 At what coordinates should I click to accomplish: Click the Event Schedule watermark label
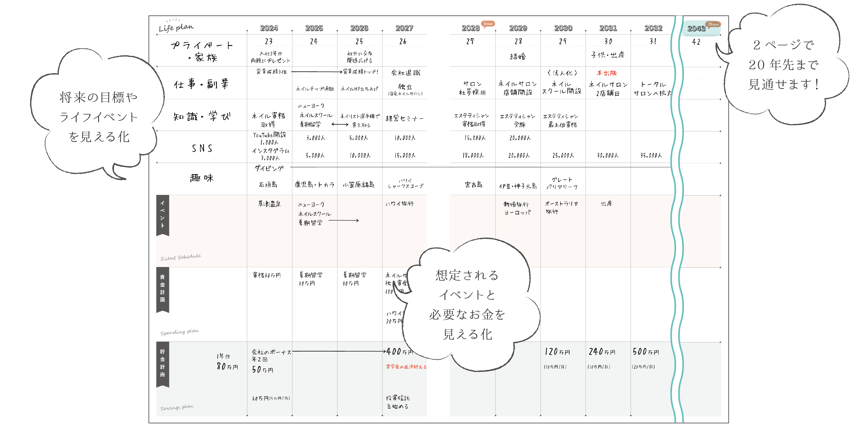[x=181, y=258]
